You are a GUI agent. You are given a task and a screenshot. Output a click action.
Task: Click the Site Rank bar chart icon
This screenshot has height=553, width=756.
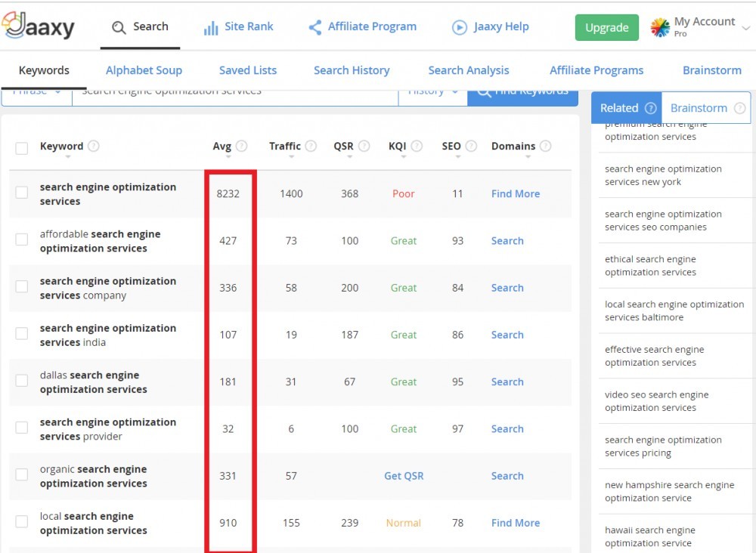[x=211, y=28]
